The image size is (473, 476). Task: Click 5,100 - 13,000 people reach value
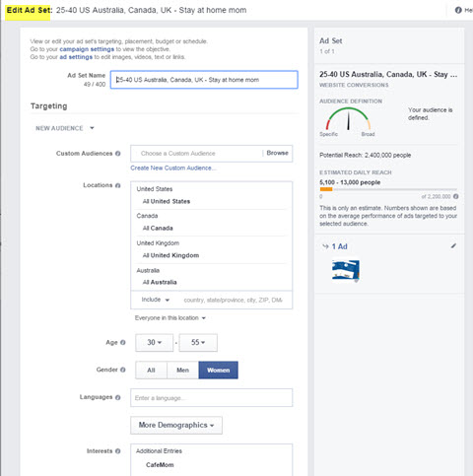(x=350, y=182)
